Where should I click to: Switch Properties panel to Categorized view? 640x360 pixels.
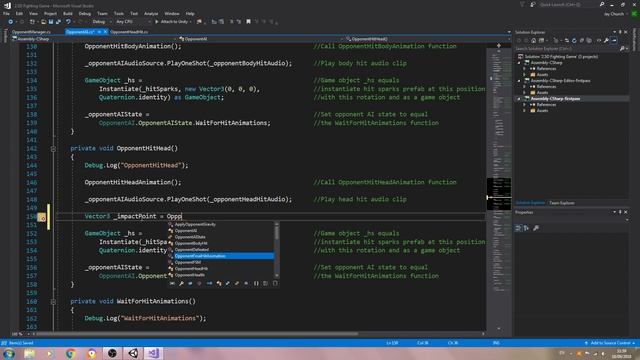518,228
